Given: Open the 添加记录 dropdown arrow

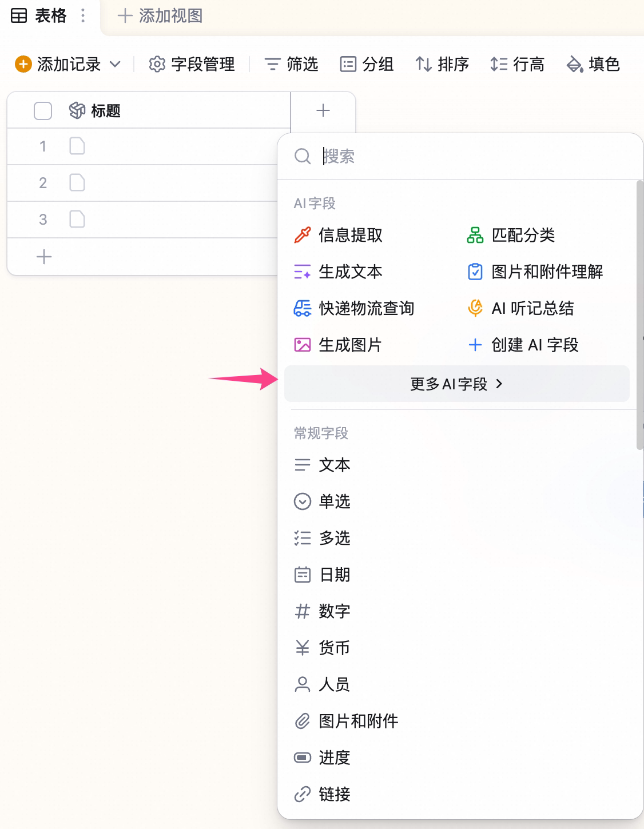Looking at the screenshot, I should [115, 64].
